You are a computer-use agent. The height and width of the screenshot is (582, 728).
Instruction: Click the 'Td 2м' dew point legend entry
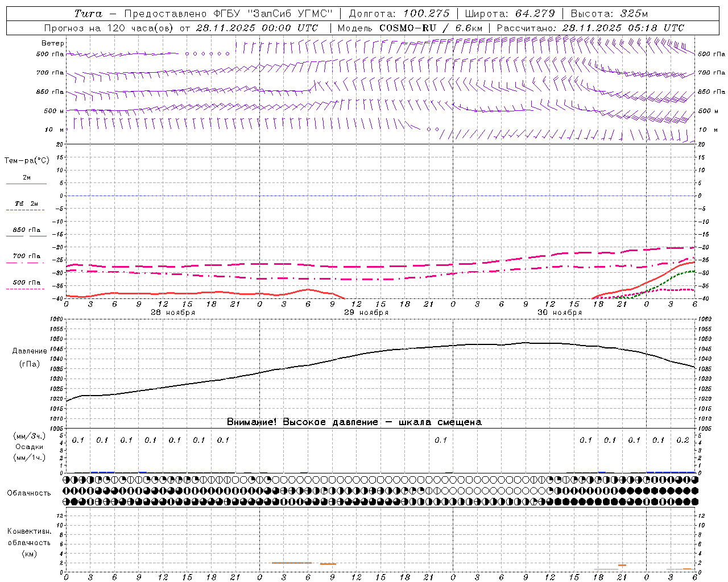tap(27, 203)
